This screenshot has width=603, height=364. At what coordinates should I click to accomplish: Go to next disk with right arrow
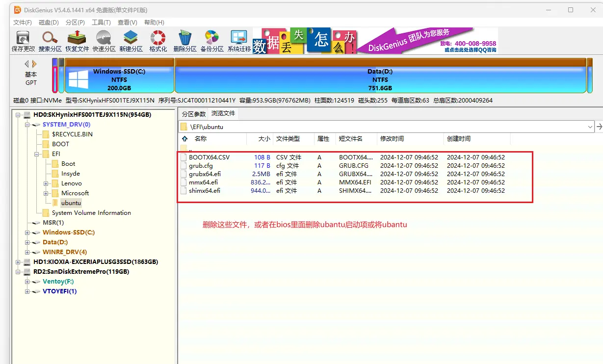point(34,64)
